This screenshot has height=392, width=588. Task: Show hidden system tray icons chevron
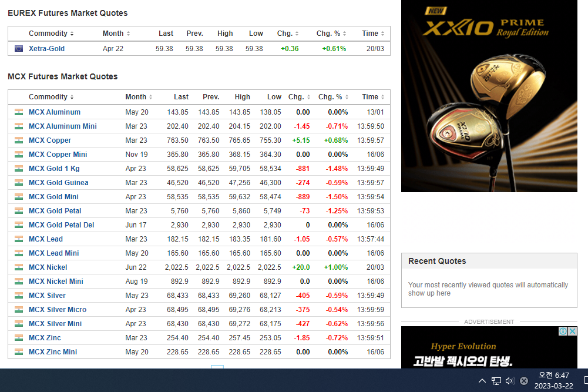(x=482, y=381)
